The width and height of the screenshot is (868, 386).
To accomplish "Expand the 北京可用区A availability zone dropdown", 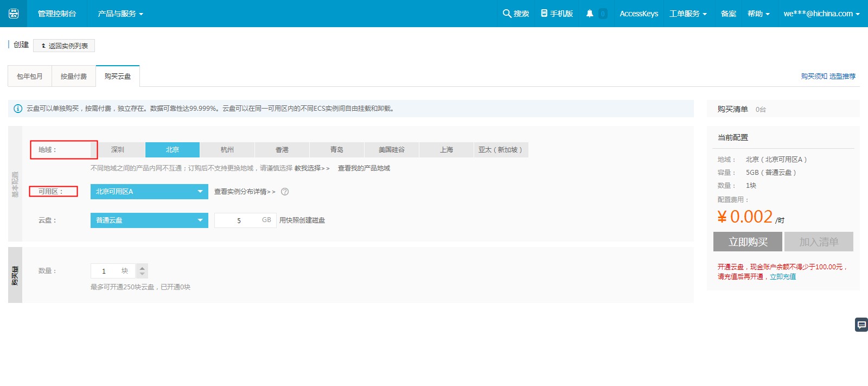I will pyautogui.click(x=149, y=192).
